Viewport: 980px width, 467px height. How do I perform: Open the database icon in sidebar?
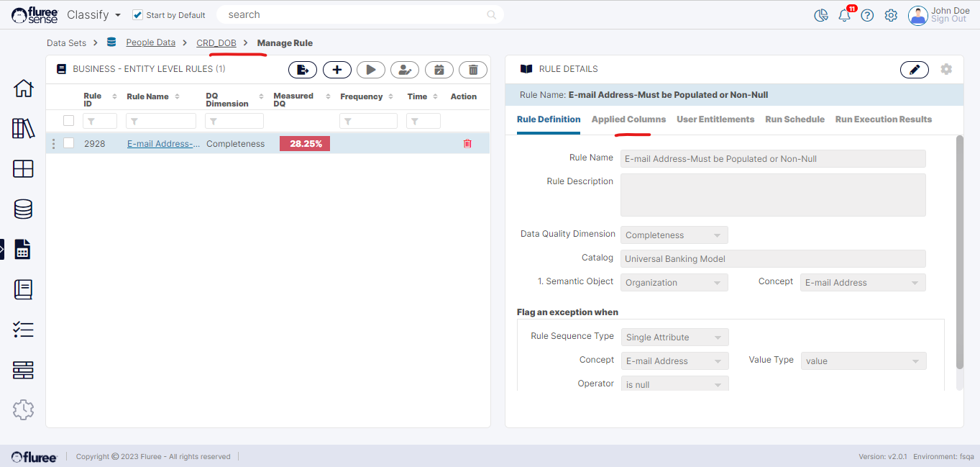(23, 209)
